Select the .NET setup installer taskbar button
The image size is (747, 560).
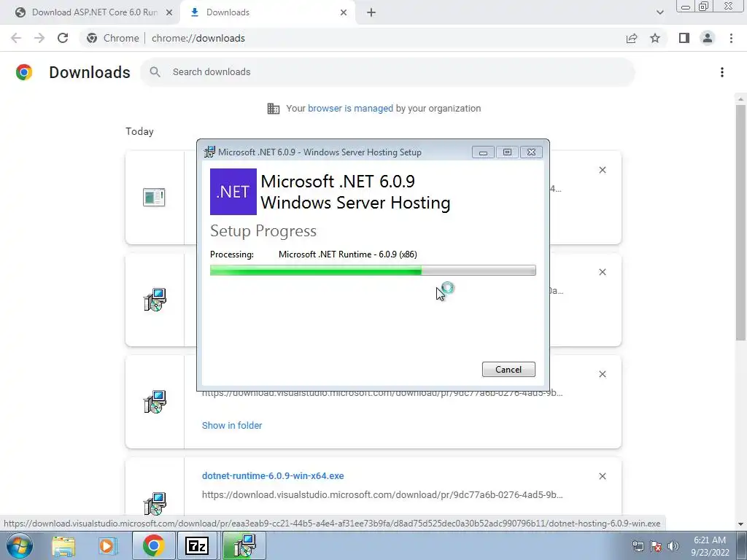tap(244, 545)
